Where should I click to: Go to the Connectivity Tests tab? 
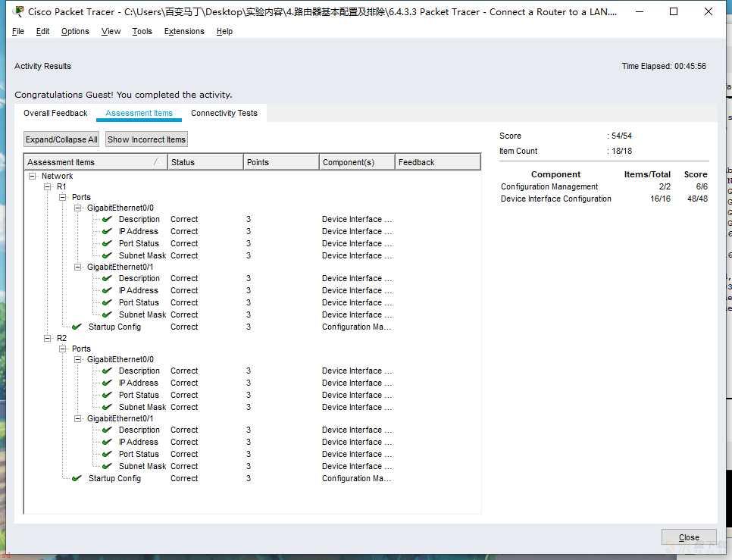[224, 113]
